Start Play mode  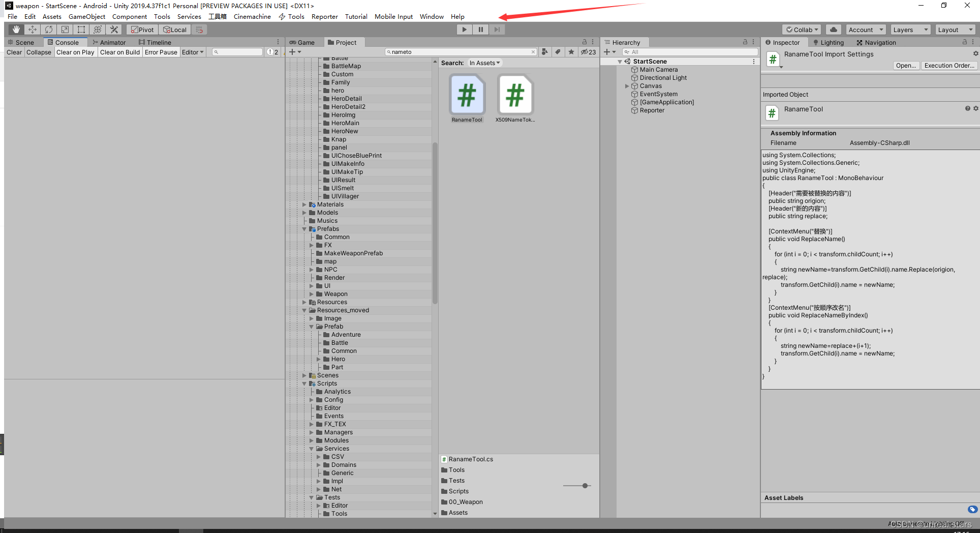[464, 29]
